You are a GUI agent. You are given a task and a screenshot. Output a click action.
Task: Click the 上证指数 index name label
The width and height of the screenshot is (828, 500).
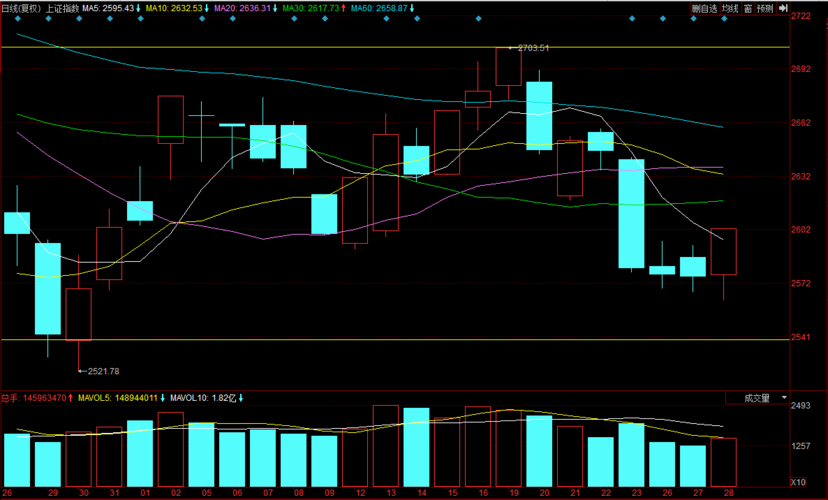click(62, 8)
